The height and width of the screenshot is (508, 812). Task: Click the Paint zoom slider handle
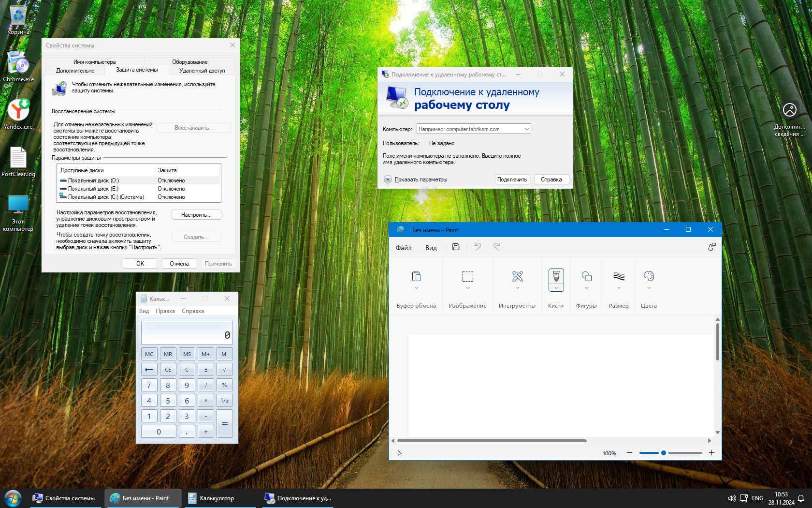(x=663, y=453)
